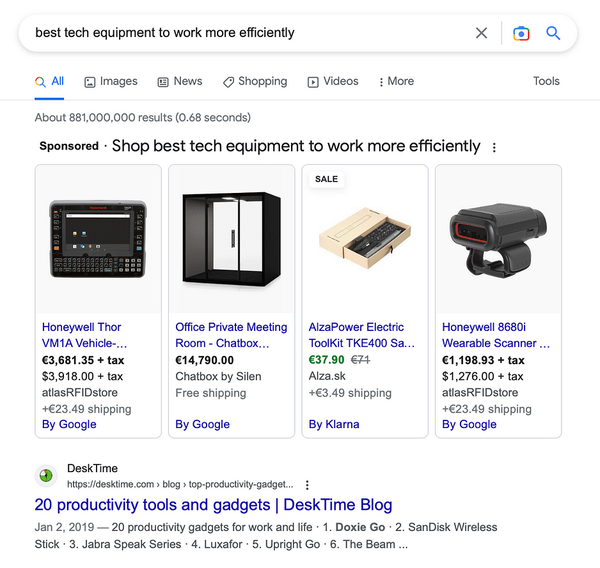Open search by image camera icon
The height and width of the screenshot is (568, 600).
[521, 33]
